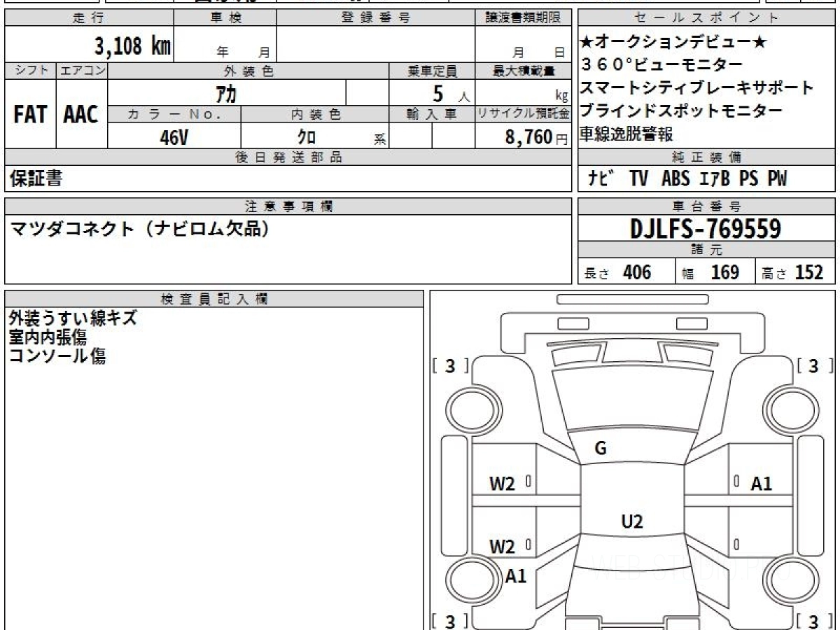Select the FAT shift value

click(x=30, y=115)
